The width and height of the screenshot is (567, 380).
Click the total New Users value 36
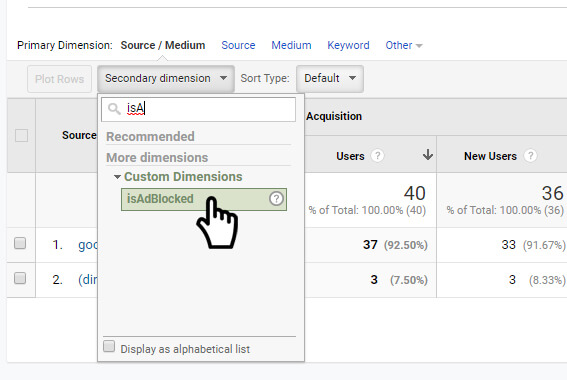(553, 193)
